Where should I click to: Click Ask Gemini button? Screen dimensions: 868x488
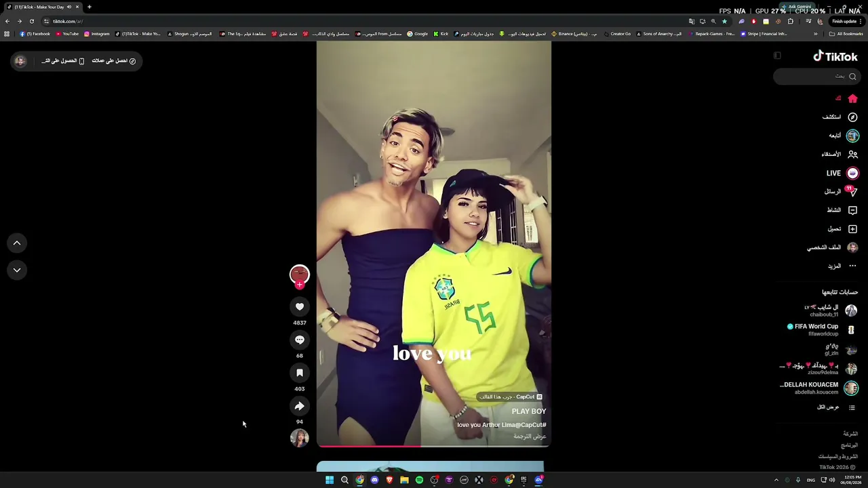point(796,7)
